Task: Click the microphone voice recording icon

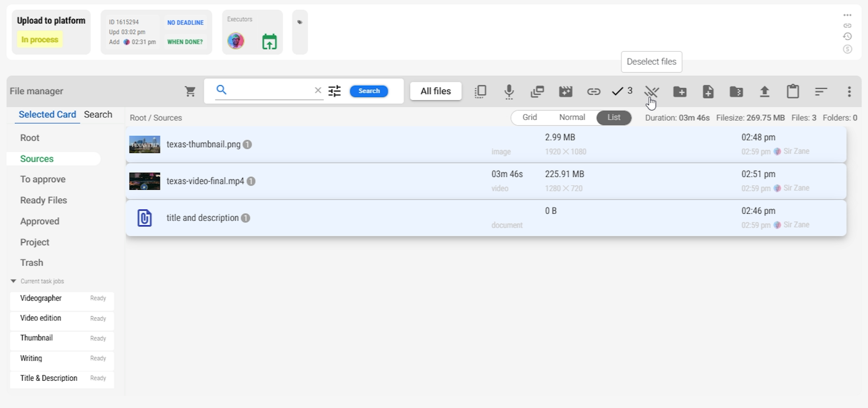Action: pos(509,91)
